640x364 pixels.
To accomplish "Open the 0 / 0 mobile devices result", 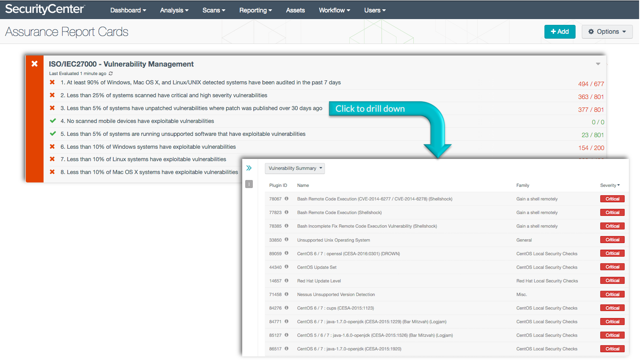I will pyautogui.click(x=598, y=122).
